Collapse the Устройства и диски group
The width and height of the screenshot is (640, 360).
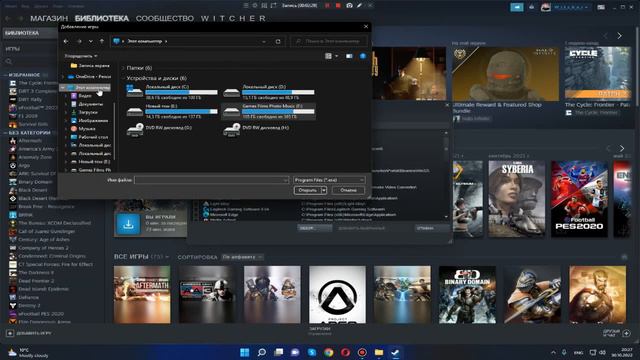tap(123, 78)
